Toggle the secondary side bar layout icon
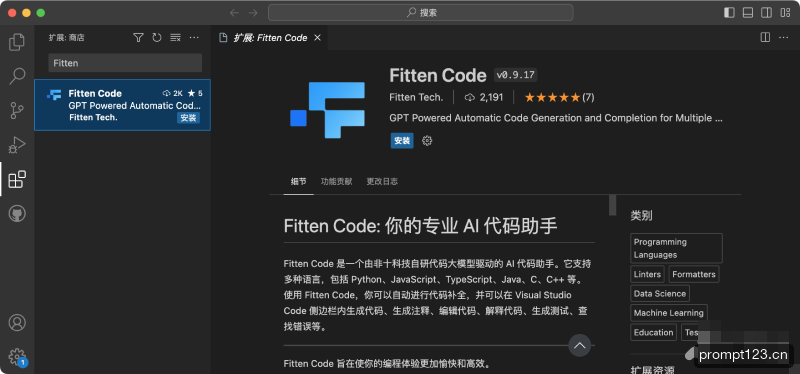Viewport: 800px width, 374px height. (766, 13)
